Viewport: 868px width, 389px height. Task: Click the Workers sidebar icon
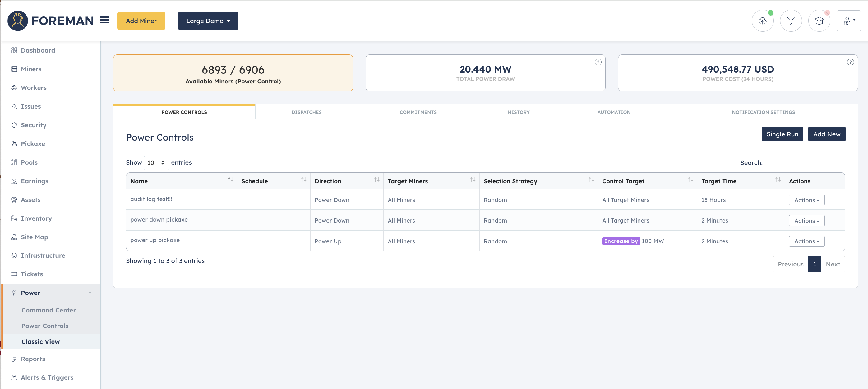coord(14,88)
